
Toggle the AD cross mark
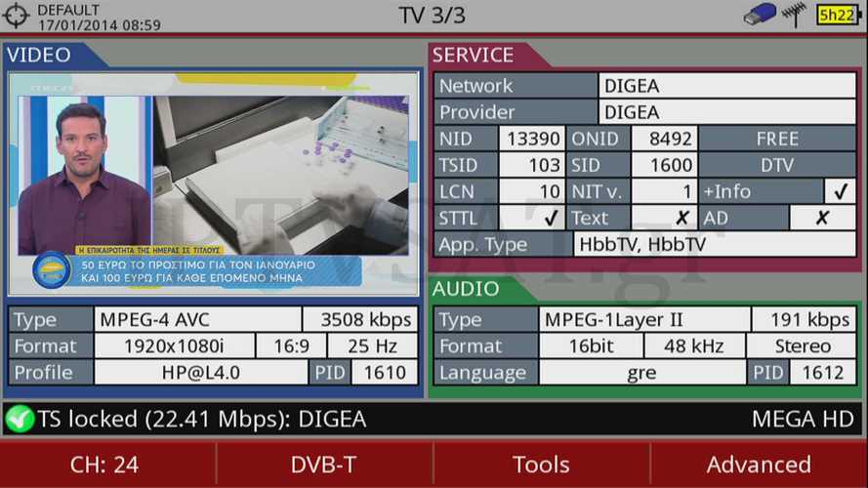point(822,218)
